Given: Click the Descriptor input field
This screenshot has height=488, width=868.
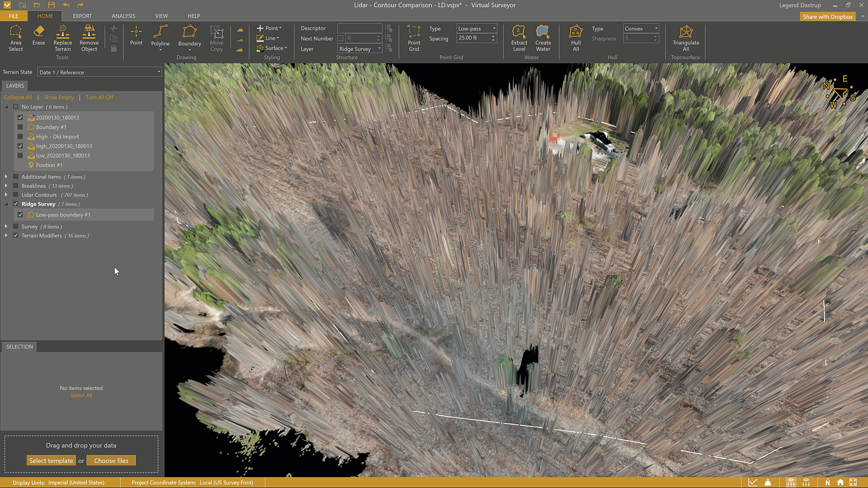Looking at the screenshot, I should tap(359, 28).
